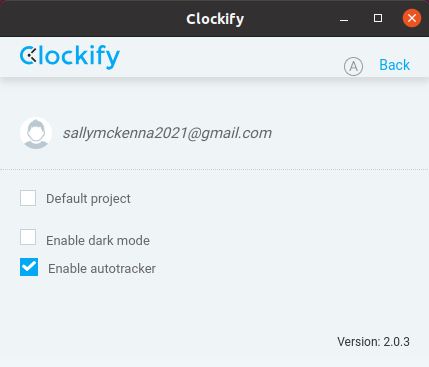The height and width of the screenshot is (367, 429).
Task: Turn on the Enable dark mode checkbox
Action: pos(28,237)
